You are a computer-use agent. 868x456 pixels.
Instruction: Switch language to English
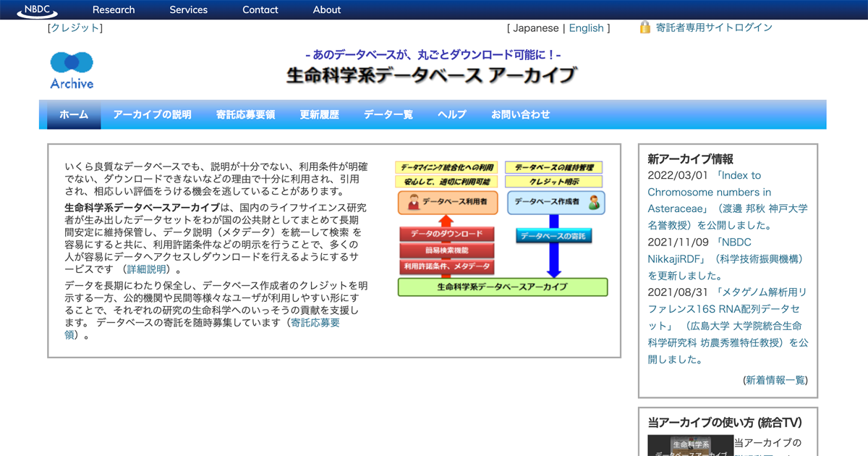pyautogui.click(x=586, y=28)
